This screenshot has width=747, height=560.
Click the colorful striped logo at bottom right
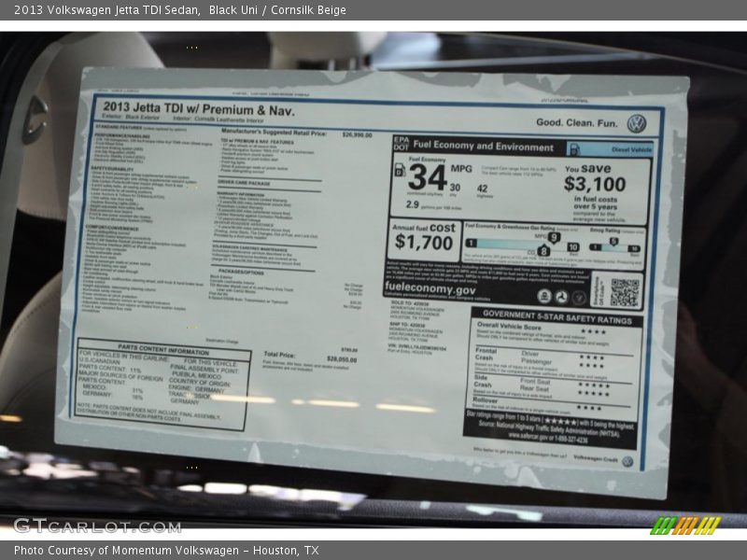[x=685, y=525]
